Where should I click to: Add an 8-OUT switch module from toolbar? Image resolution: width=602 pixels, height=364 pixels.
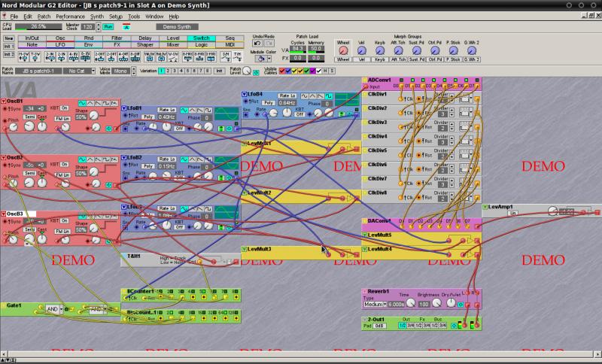(x=135, y=57)
